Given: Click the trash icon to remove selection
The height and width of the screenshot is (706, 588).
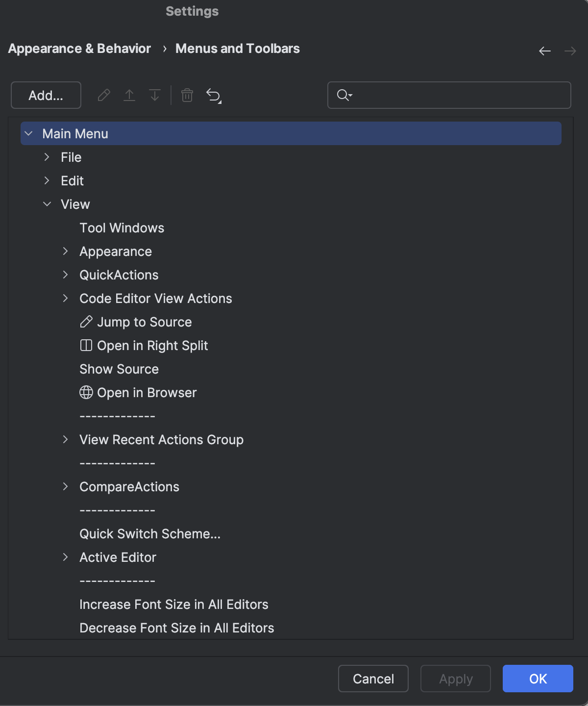Looking at the screenshot, I should [187, 95].
